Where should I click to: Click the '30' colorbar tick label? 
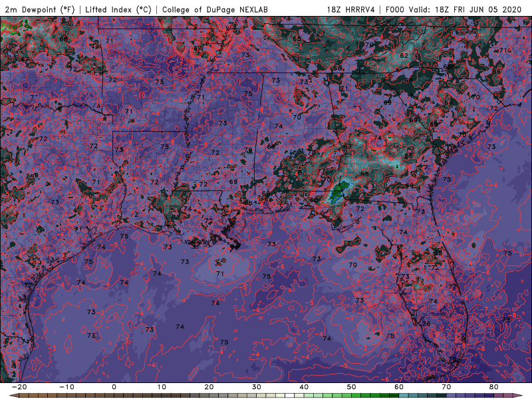tap(257, 387)
